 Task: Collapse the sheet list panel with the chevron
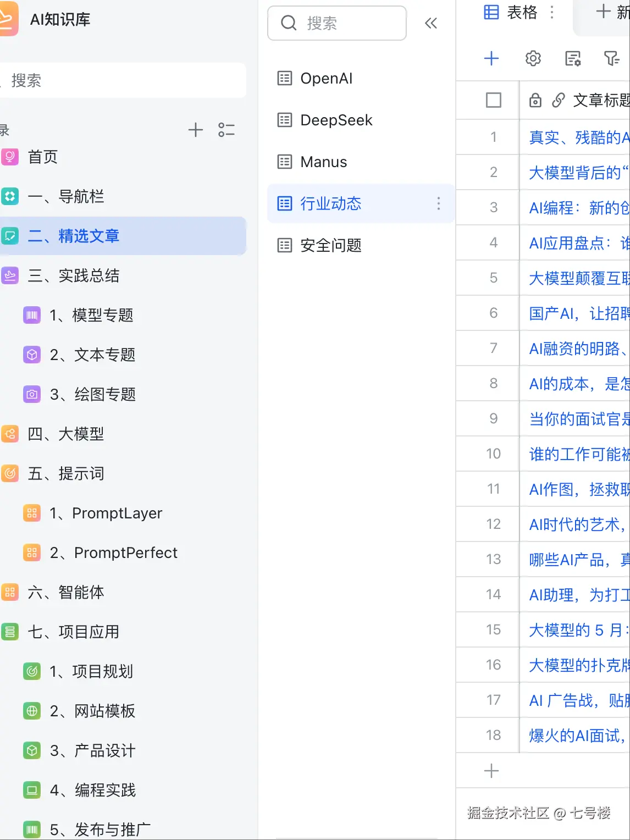[432, 23]
